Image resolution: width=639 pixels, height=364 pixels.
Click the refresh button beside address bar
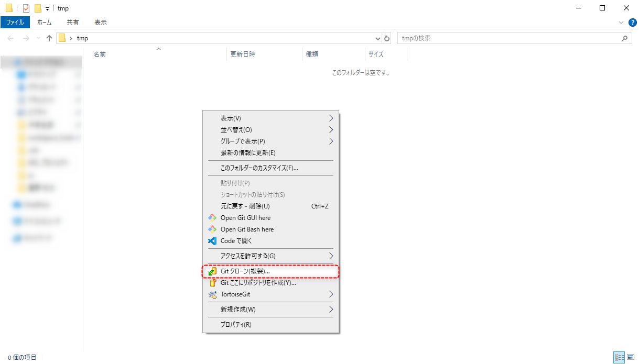(387, 38)
